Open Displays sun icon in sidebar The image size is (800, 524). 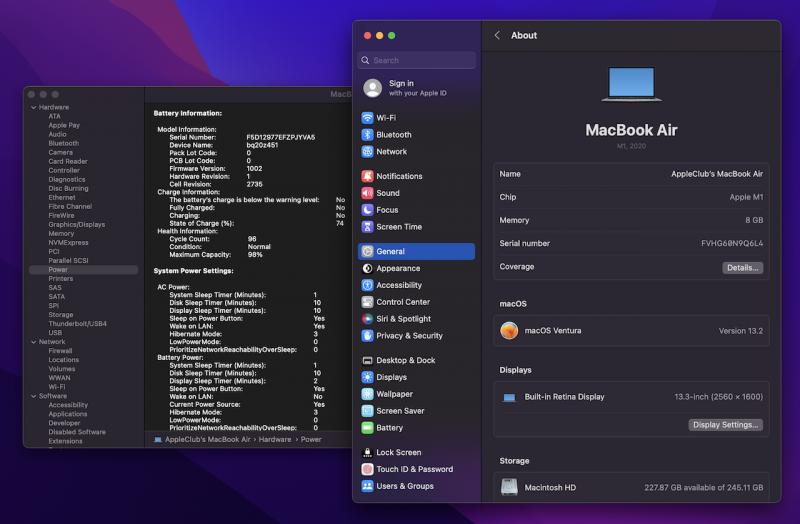[x=367, y=377]
